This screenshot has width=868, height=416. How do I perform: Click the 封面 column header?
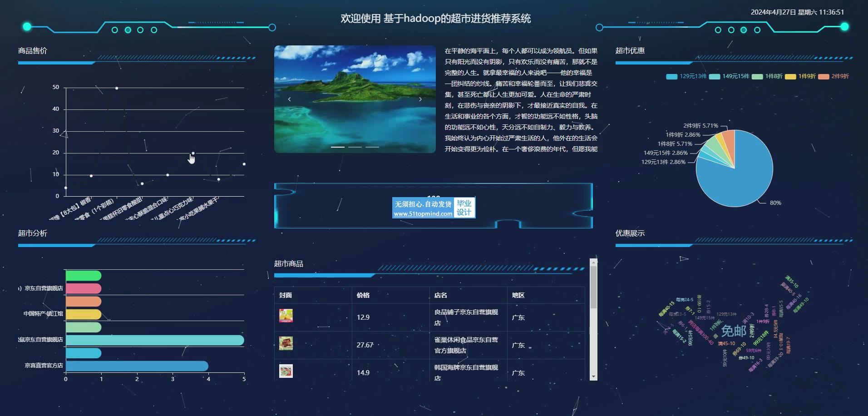pos(286,295)
